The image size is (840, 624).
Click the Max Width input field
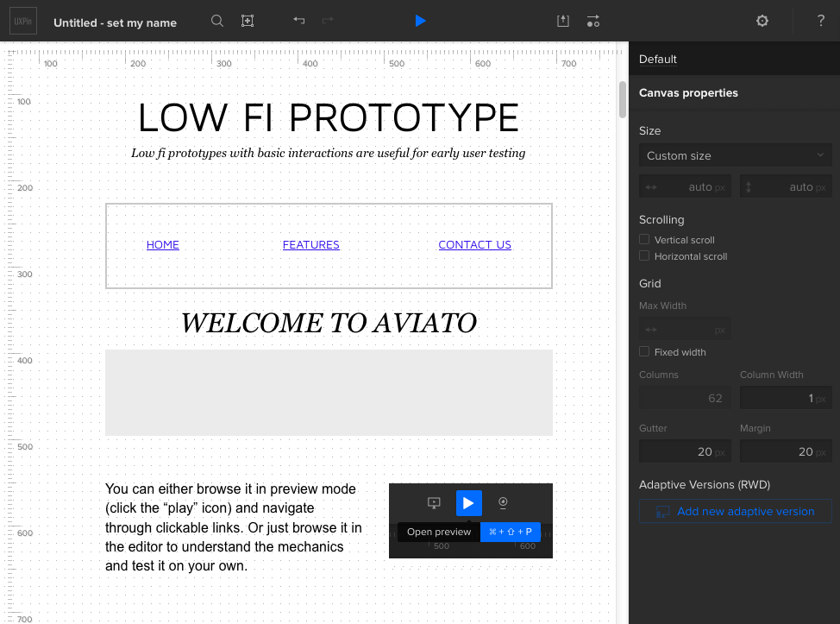[685, 329]
